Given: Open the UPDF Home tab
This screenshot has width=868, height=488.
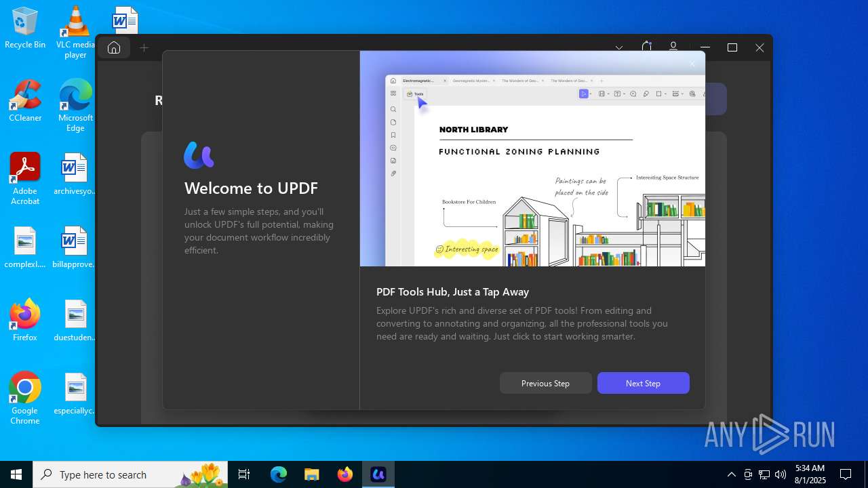Looking at the screenshot, I should click(x=114, y=47).
